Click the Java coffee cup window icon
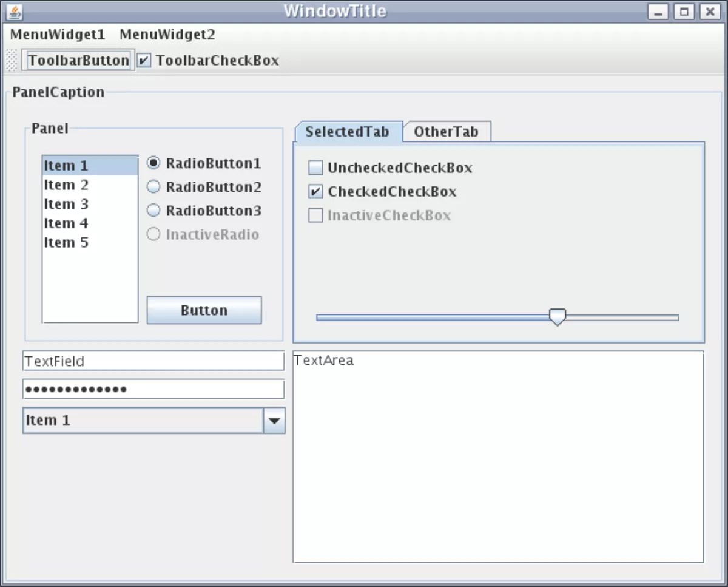 click(13, 11)
